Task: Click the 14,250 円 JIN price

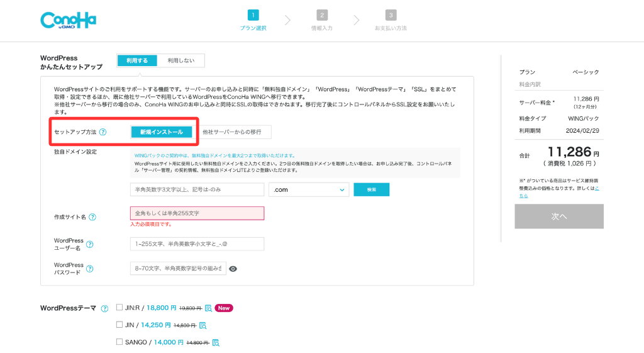Action: pos(156,325)
